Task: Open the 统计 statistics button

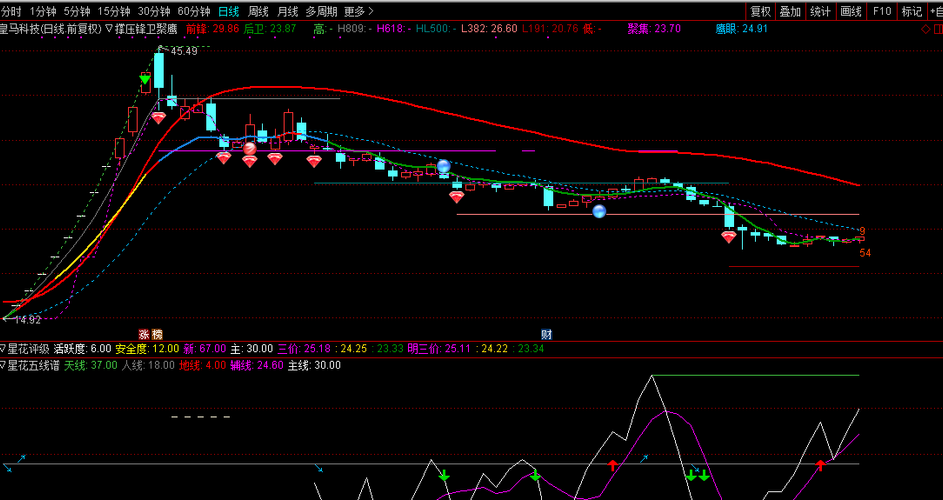Action: [x=820, y=11]
